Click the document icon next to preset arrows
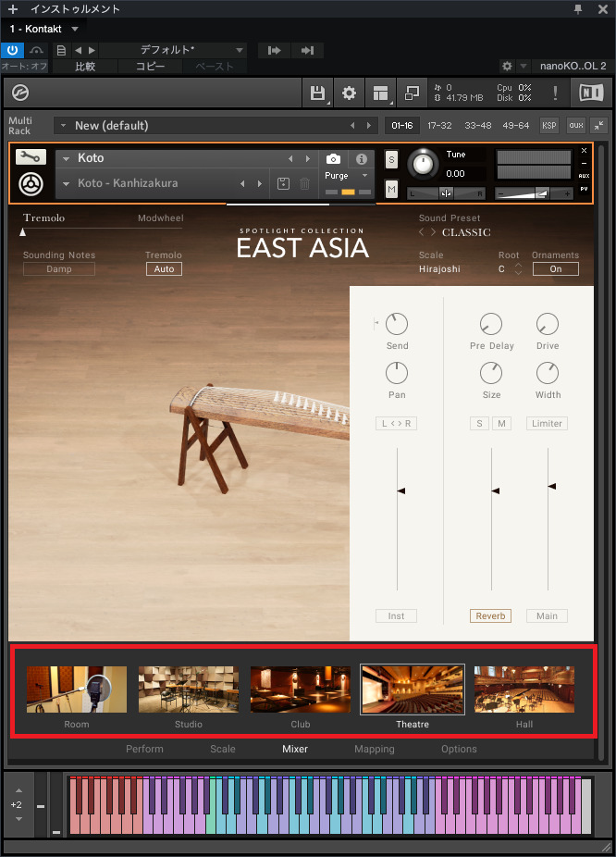 click(x=61, y=50)
